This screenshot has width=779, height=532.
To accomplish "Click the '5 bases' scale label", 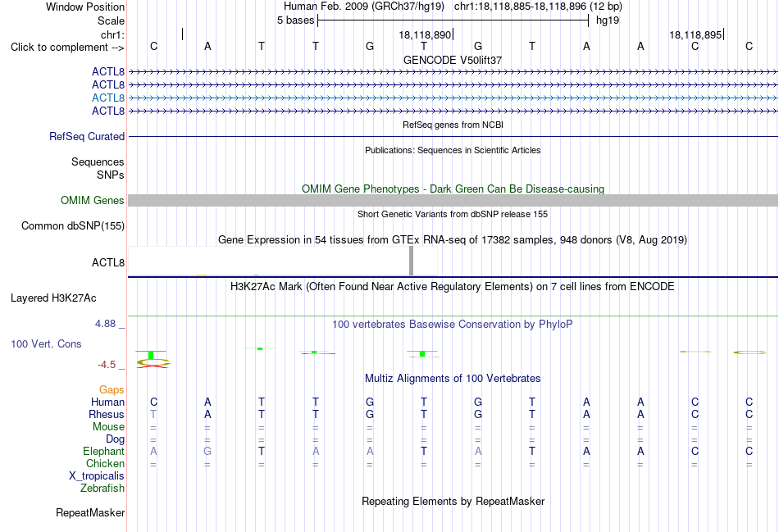I will [295, 20].
